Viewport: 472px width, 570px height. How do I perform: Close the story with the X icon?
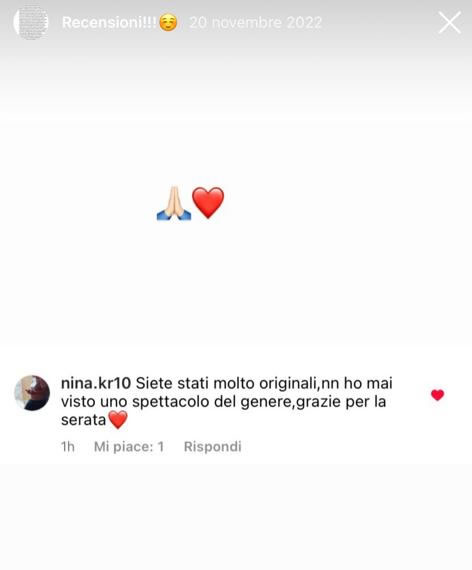[450, 22]
